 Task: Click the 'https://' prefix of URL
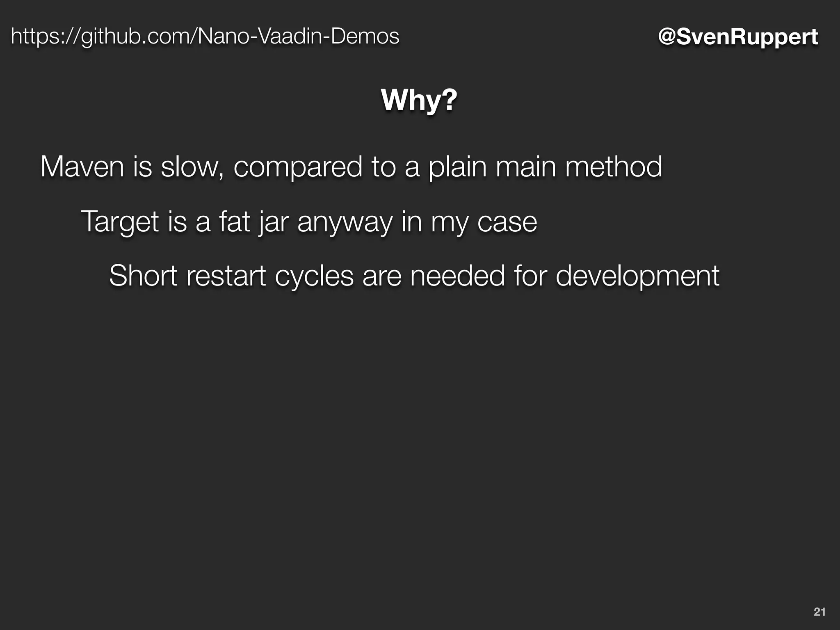[x=46, y=37]
